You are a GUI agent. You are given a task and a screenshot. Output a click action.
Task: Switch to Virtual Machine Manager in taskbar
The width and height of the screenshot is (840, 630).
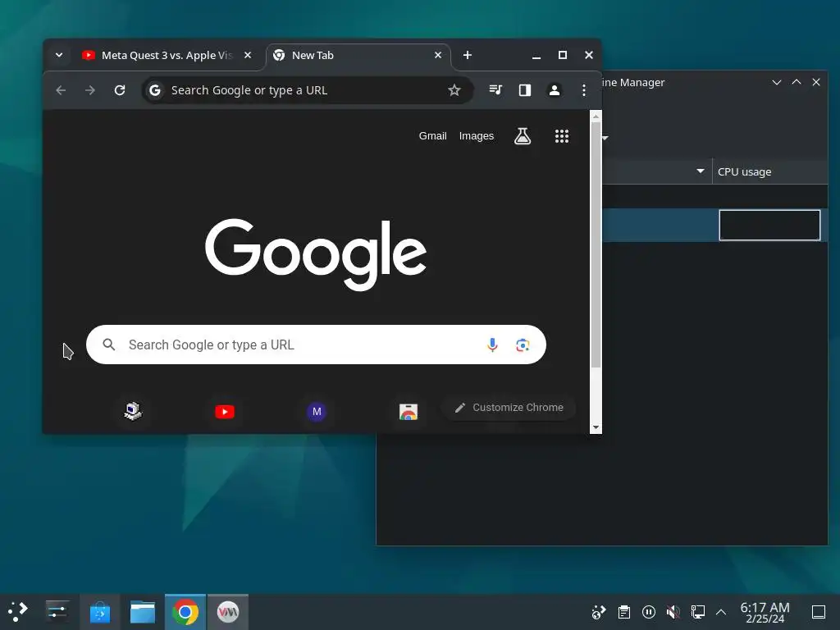pyautogui.click(x=228, y=612)
